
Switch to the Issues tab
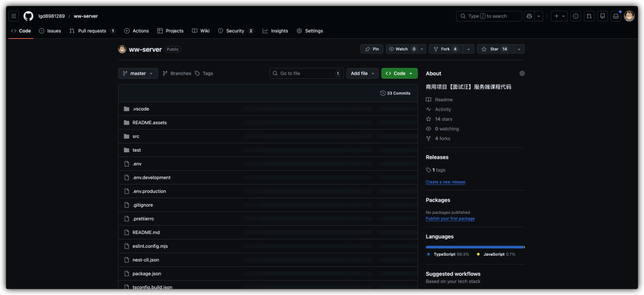50,31
